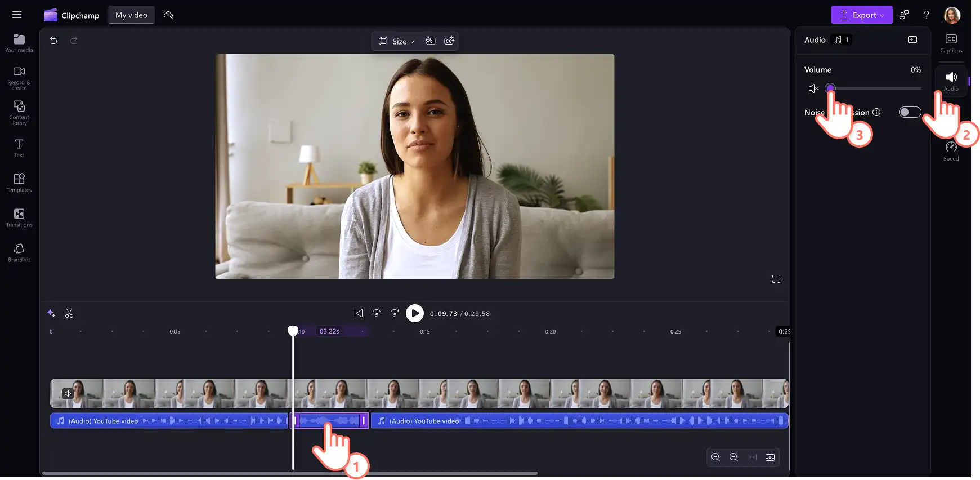This screenshot has width=980, height=480.
Task: Open the hamburger main menu
Action: coord(17,15)
